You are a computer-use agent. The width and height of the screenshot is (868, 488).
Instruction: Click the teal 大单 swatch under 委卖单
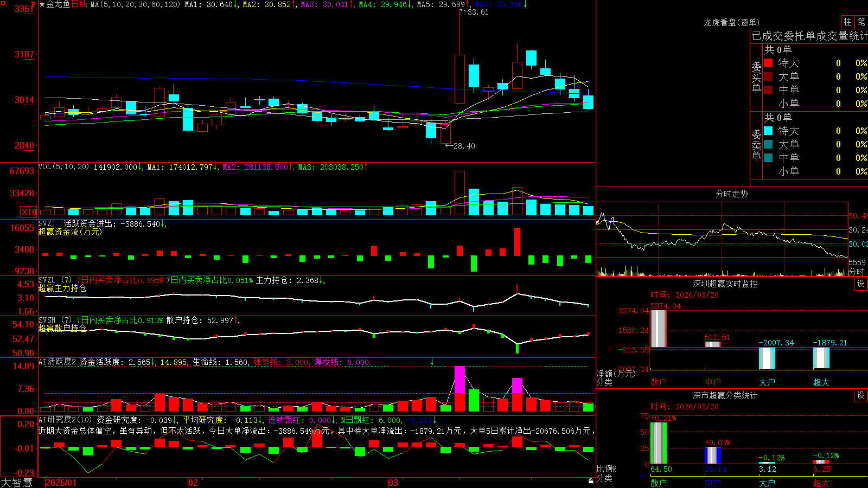click(768, 144)
